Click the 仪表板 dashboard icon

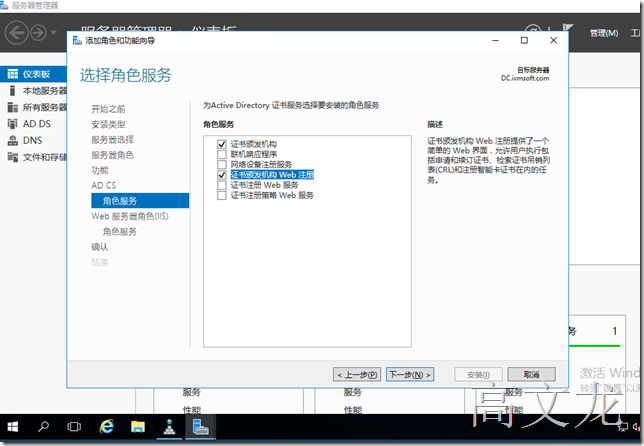pos(13,74)
